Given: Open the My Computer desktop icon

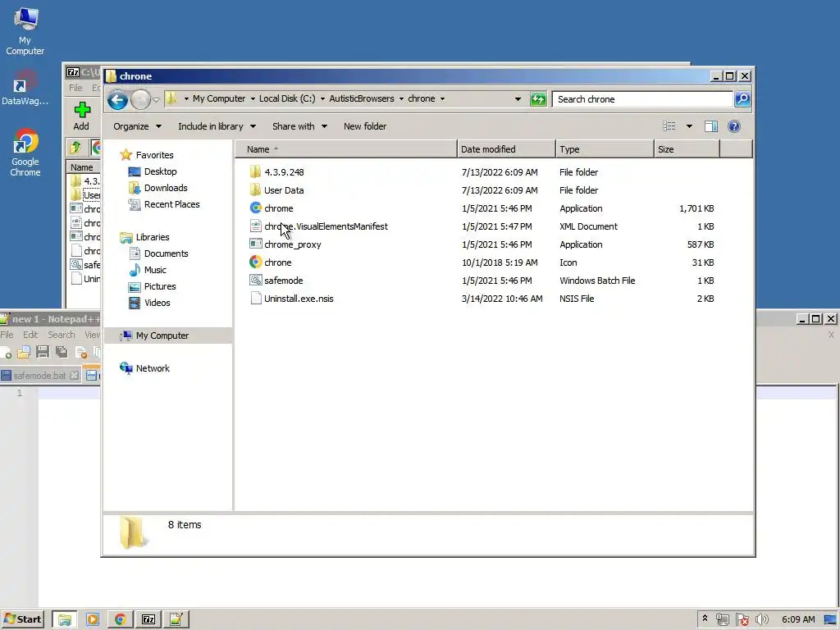Looking at the screenshot, I should 25,32.
